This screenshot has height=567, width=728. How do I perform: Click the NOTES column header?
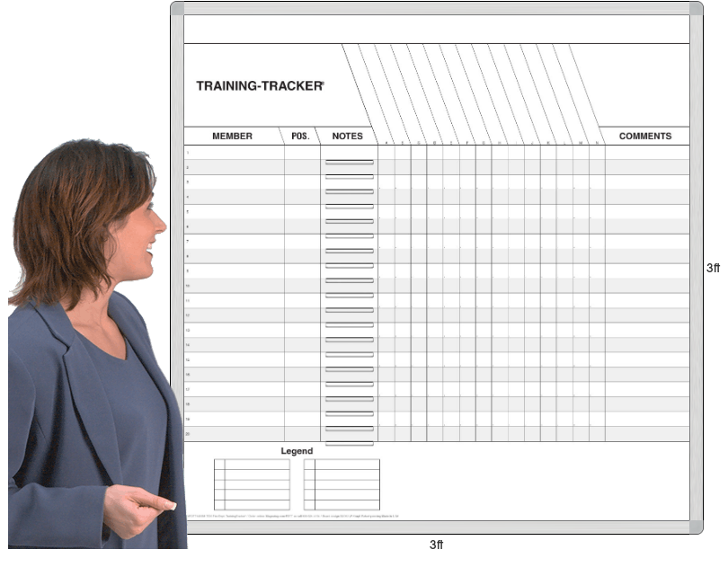[x=348, y=137]
